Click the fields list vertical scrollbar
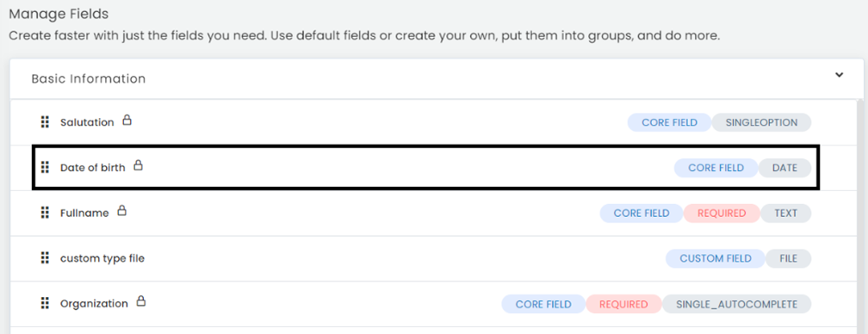868x334 pixels. point(859,216)
